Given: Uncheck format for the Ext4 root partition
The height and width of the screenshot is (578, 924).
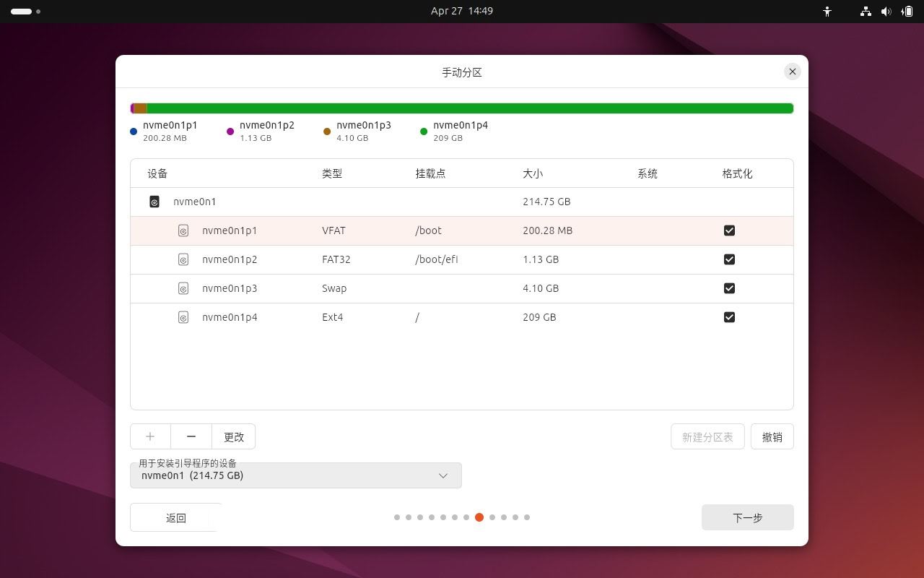Looking at the screenshot, I should click(729, 316).
